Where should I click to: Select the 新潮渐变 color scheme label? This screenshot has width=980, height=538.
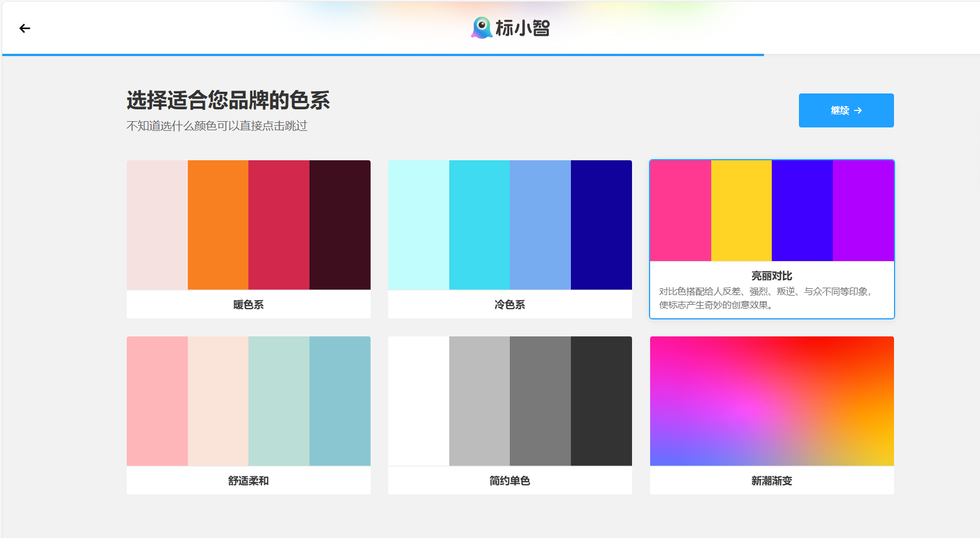(x=772, y=481)
